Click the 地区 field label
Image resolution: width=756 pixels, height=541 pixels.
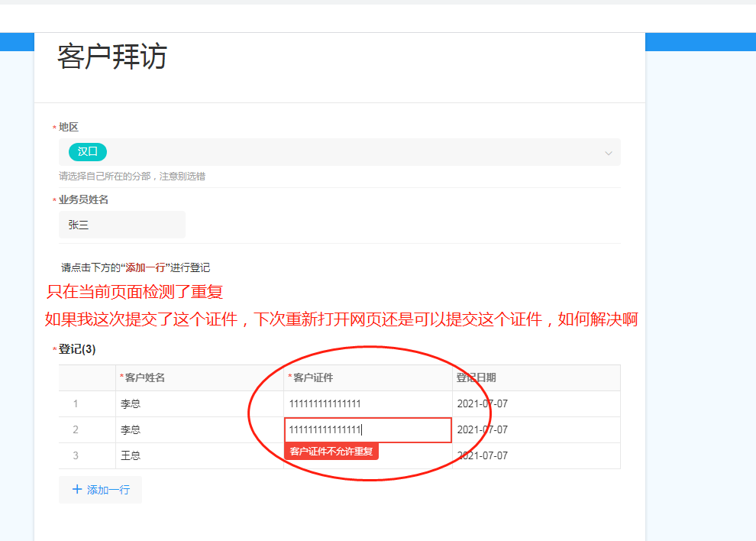click(69, 127)
